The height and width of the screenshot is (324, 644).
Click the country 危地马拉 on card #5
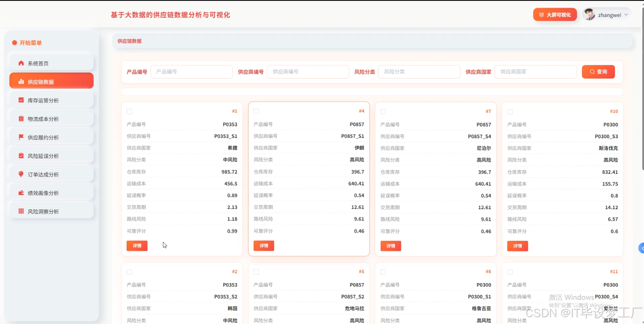pyautogui.click(x=354, y=308)
